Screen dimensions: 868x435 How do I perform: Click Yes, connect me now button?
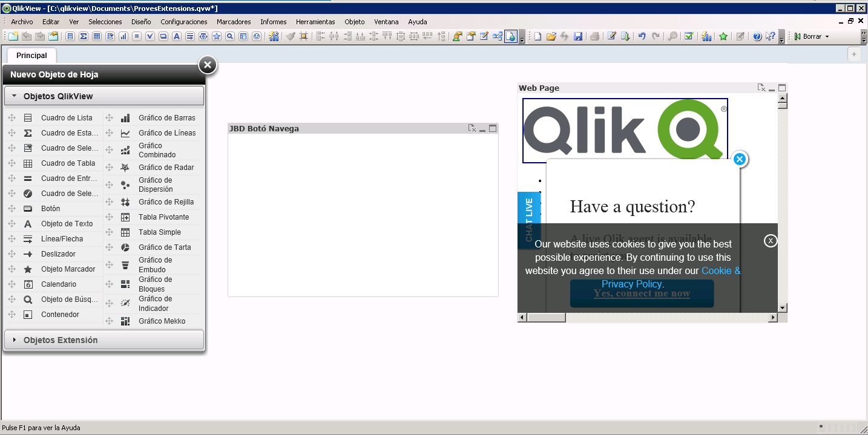[642, 293]
